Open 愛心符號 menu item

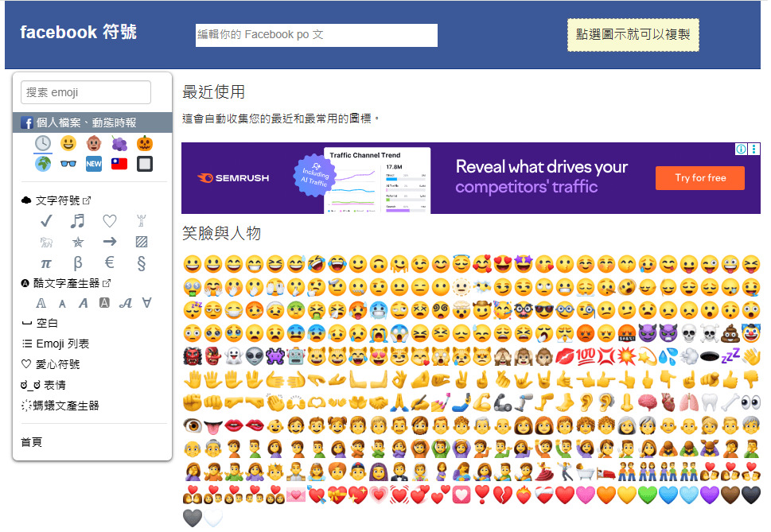(x=61, y=364)
